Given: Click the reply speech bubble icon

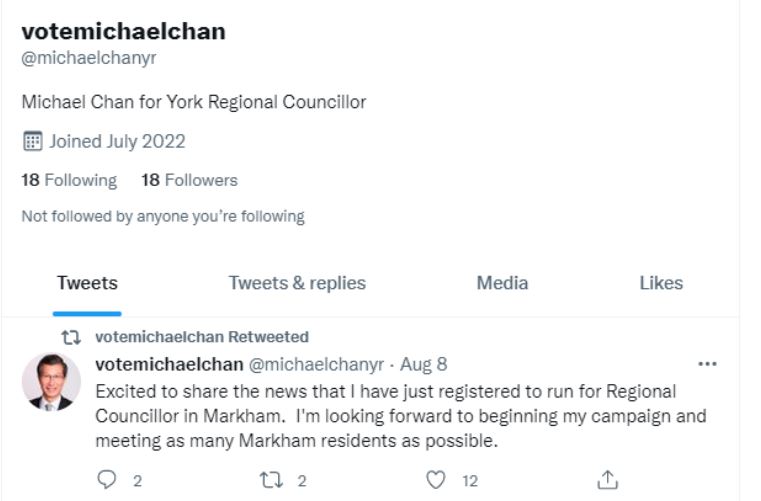Looking at the screenshot, I should tap(106, 480).
